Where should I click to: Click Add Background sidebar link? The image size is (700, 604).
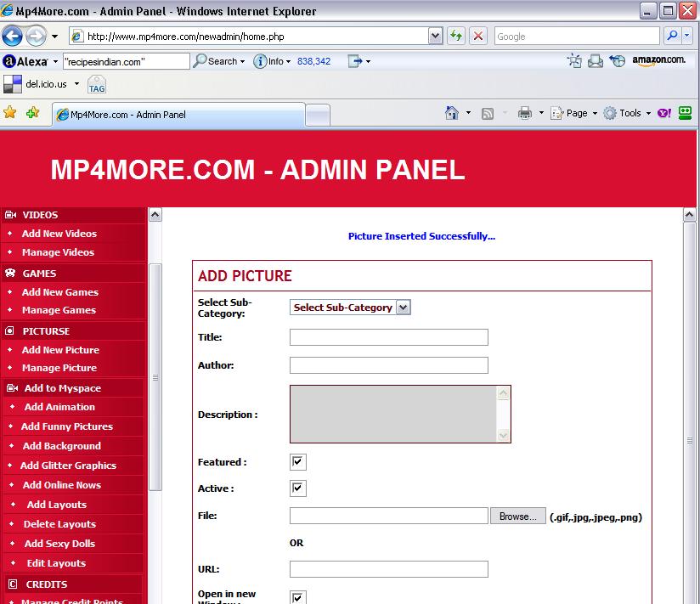(62, 446)
